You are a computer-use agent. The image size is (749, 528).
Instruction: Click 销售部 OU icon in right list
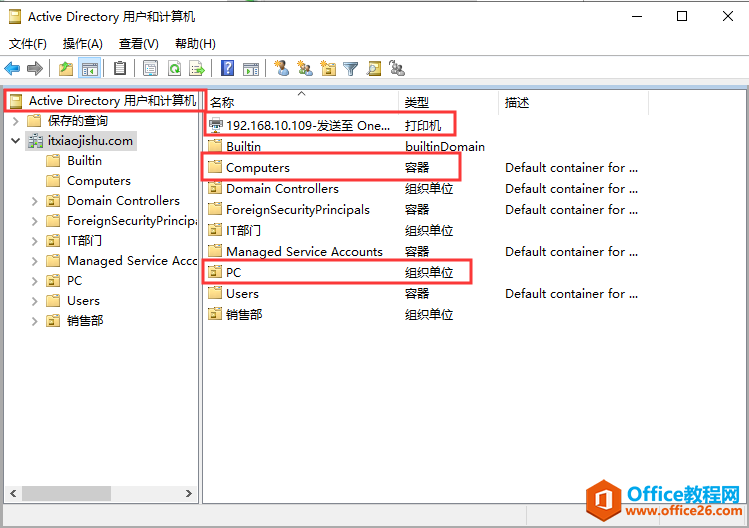tap(215, 314)
